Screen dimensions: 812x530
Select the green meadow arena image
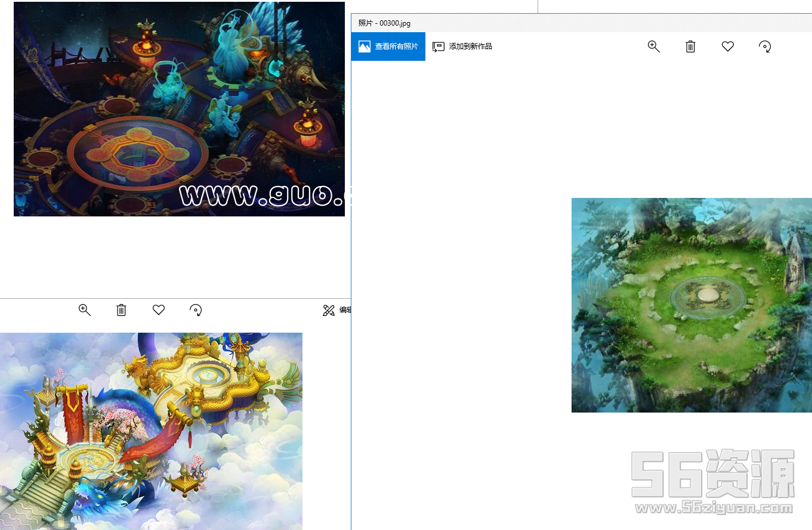coord(691,305)
